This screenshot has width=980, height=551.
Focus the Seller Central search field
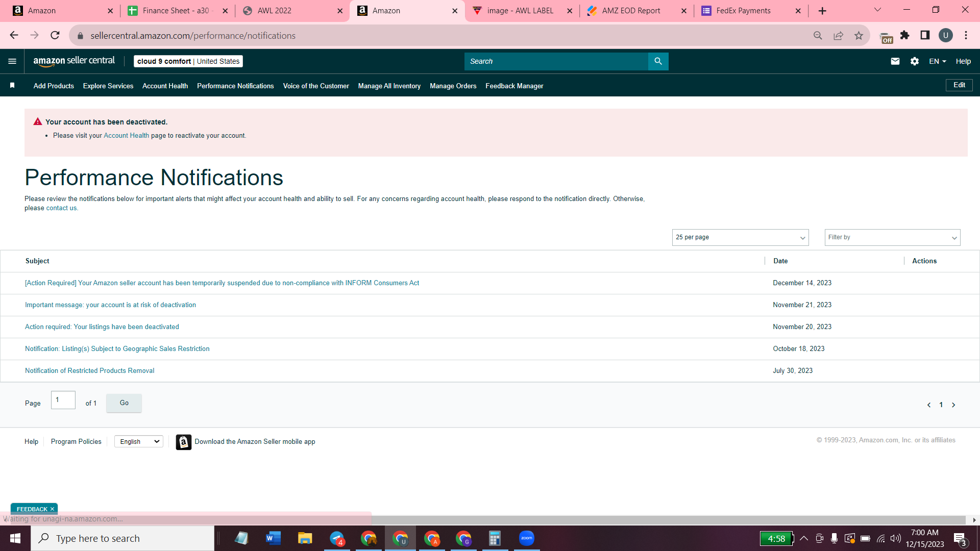(x=556, y=61)
